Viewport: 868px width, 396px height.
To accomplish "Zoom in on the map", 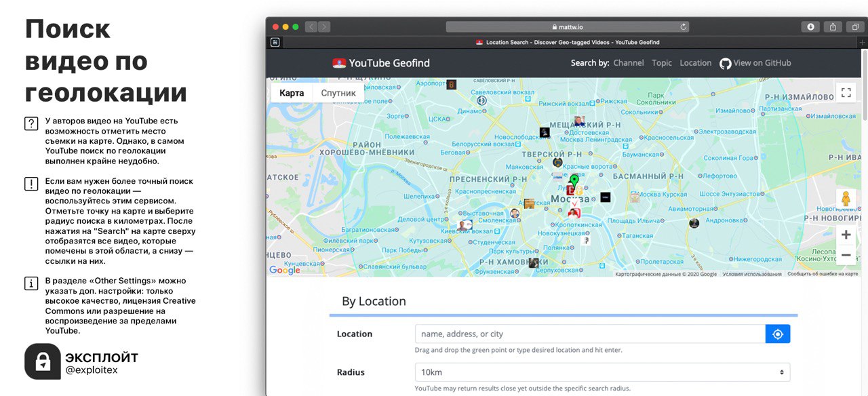I will click(x=846, y=235).
